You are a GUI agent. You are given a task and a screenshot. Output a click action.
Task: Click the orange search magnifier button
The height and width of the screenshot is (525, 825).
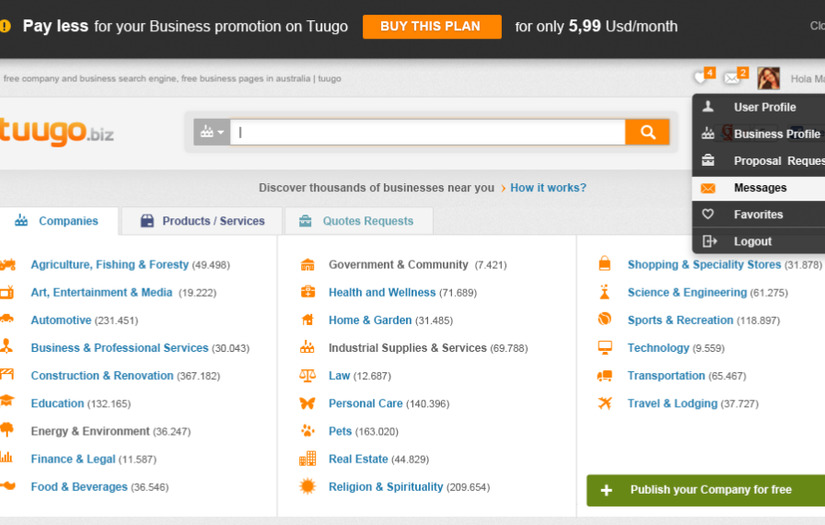[x=647, y=132]
